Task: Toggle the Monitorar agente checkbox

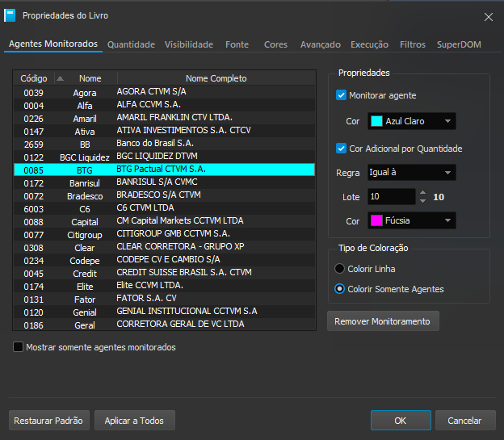Action: click(x=341, y=95)
